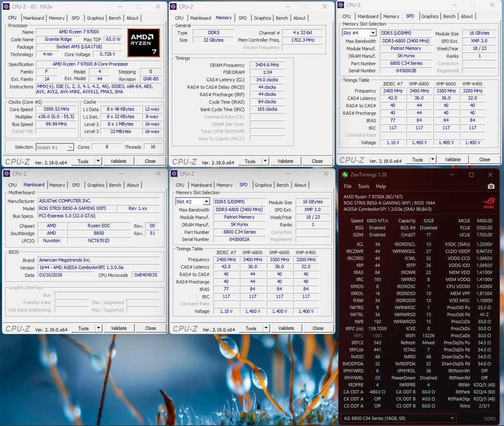
Task: Click the AMD Ryzen 7 logo
Action: click(143, 43)
